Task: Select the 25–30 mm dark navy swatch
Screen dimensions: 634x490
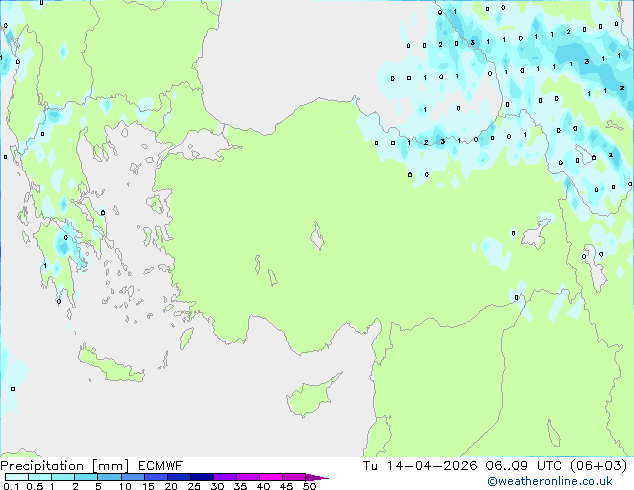Action: pyautogui.click(x=202, y=477)
